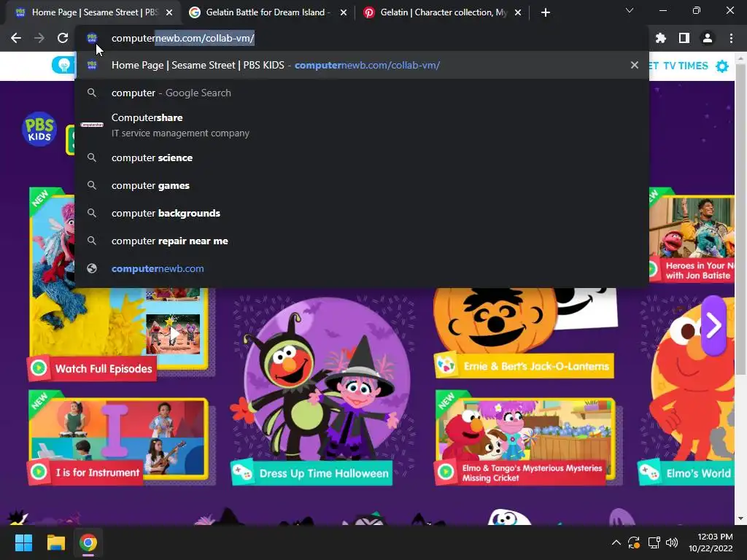Switch to Home Page Sesame Street tab

click(x=93, y=12)
